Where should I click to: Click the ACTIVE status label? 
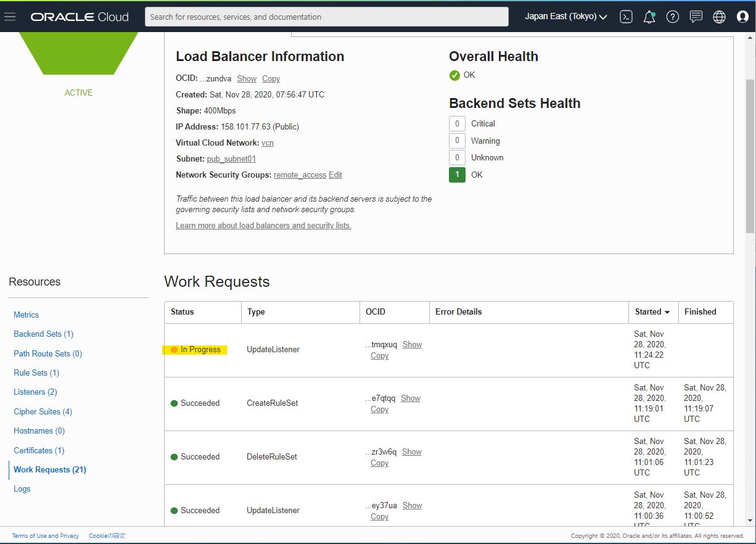[78, 93]
